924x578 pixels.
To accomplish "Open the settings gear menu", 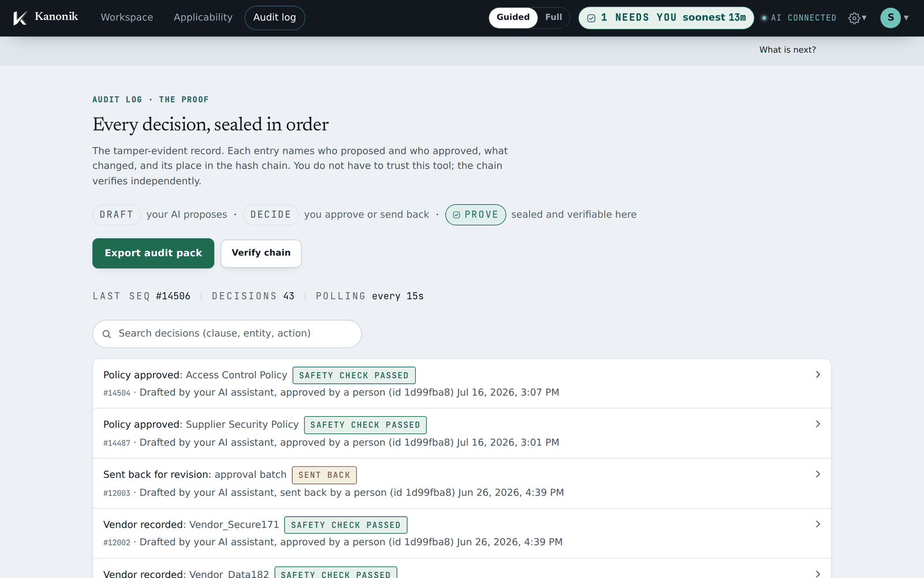I will coord(857,18).
